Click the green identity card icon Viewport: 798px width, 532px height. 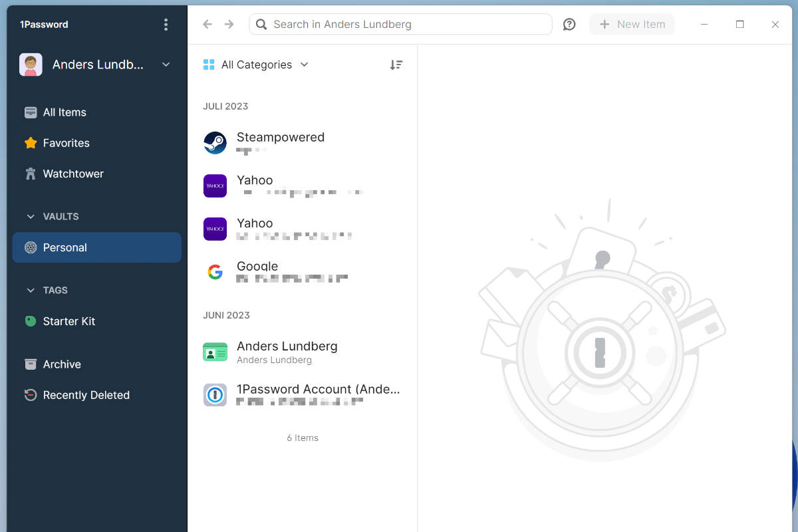[215, 352]
